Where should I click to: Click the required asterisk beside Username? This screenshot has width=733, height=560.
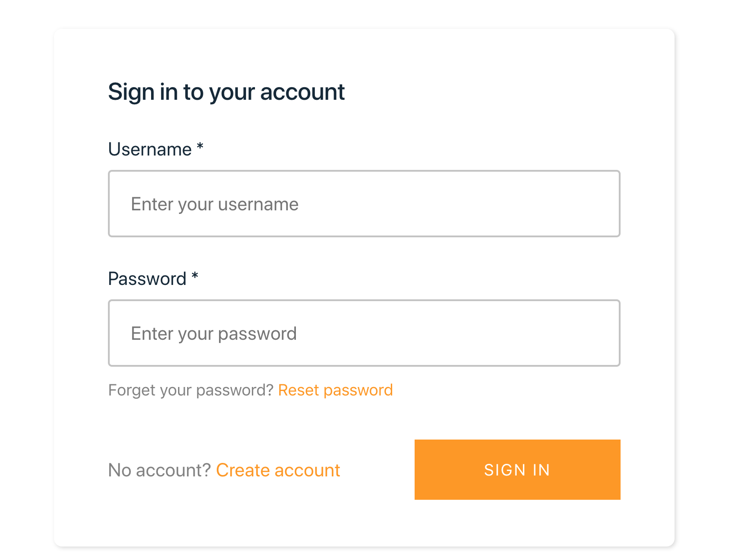200,147
